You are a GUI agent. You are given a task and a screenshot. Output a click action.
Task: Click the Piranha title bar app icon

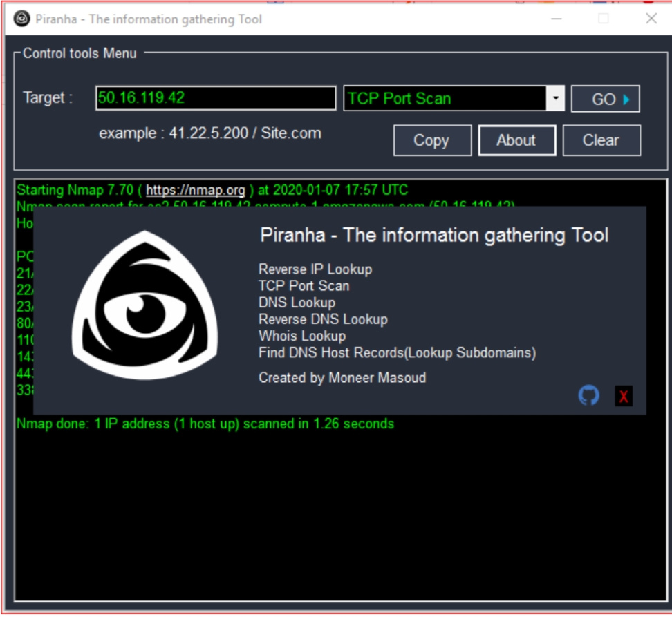point(21,19)
